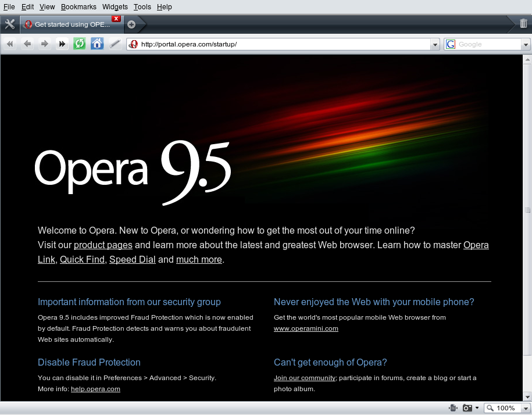This screenshot has width=532, height=415.
Task: Open the closed tabs trash can
Action: coord(523,23)
